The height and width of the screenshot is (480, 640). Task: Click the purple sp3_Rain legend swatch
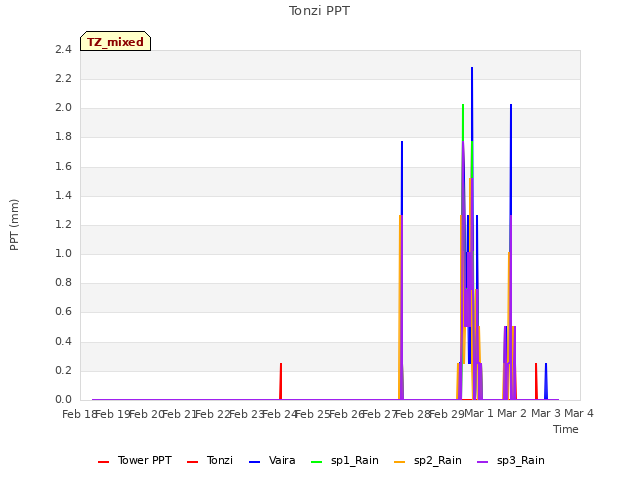(482, 462)
